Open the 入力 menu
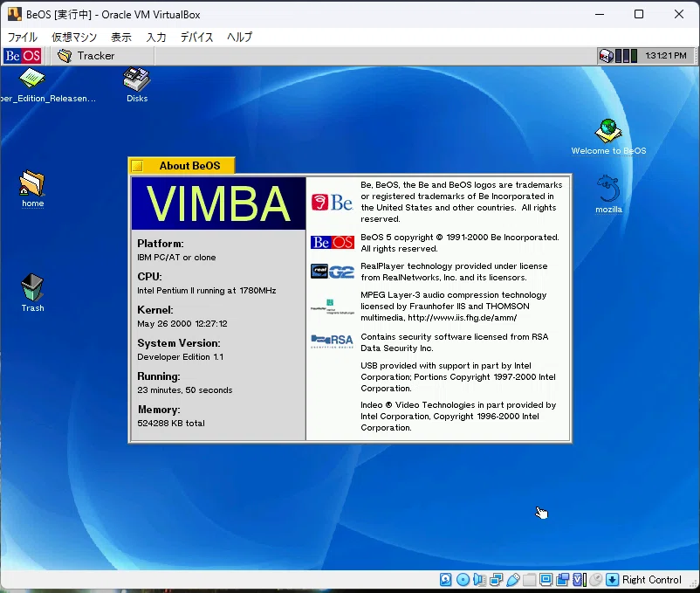 coord(156,37)
